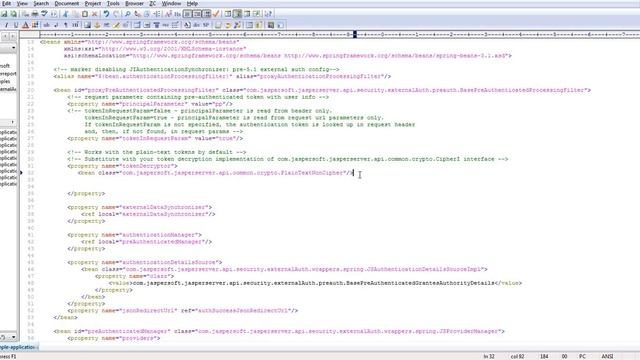Click the right scroll arrow under directory list
This screenshot has width=640, height=360.
point(13,122)
